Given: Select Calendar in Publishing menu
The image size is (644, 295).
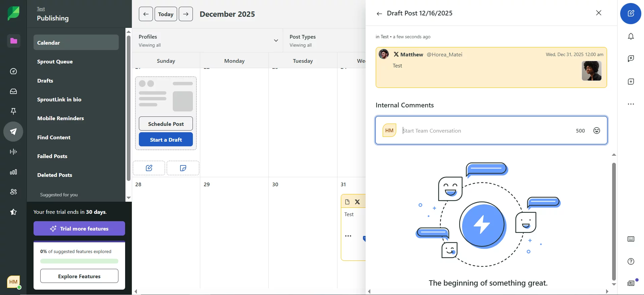Looking at the screenshot, I should 76,43.
